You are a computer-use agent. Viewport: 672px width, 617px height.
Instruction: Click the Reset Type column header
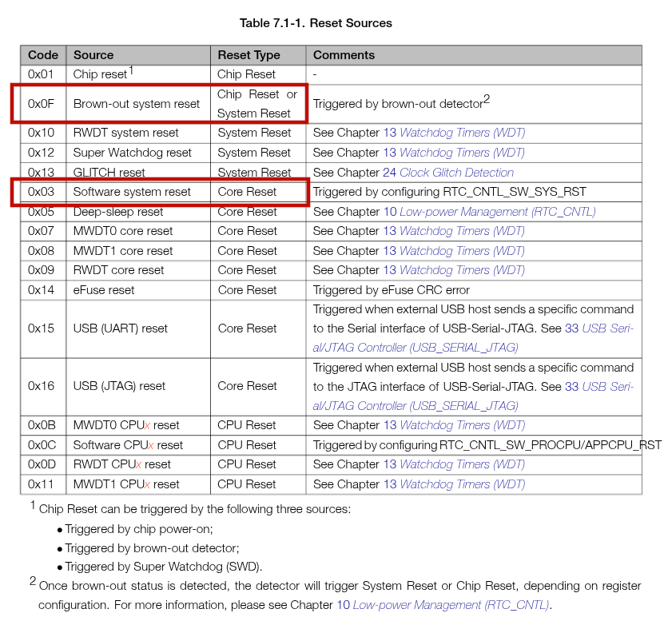249,55
